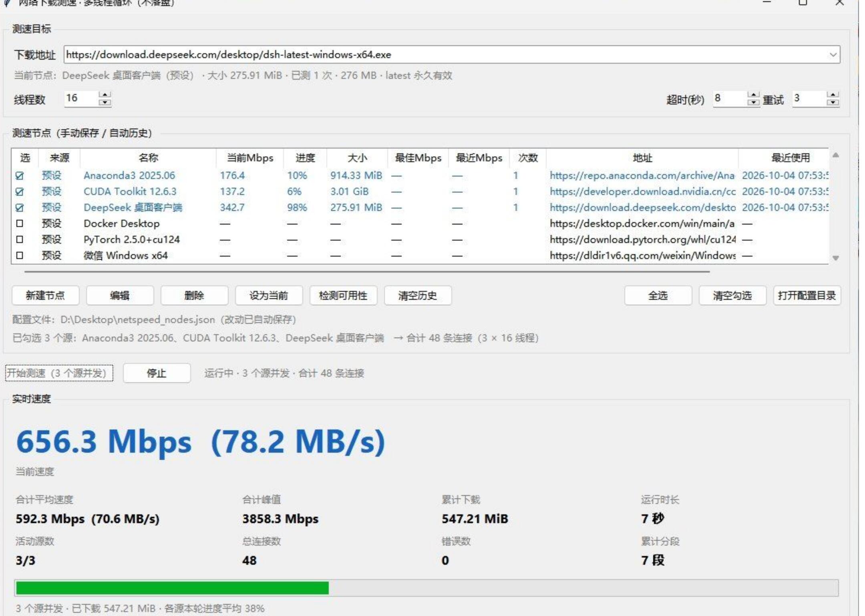
Task: Open the 下载地址 dropdown arrow
Action: click(833, 55)
